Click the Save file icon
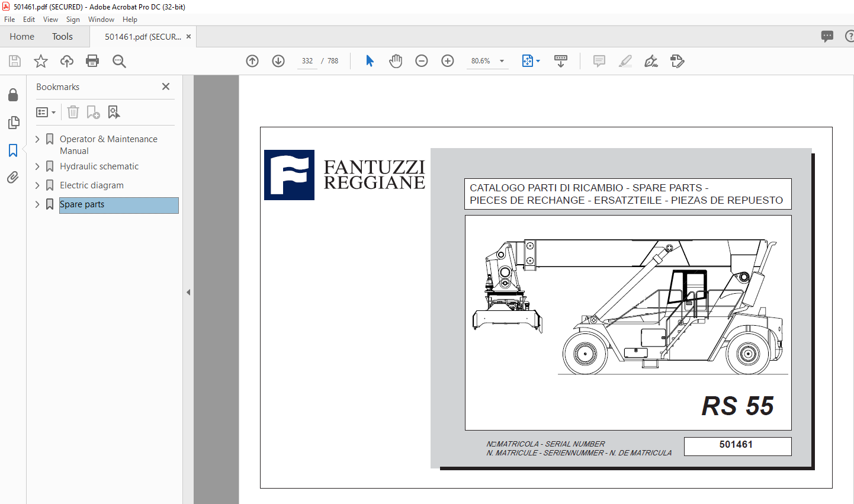This screenshot has width=854, height=504. coord(15,61)
